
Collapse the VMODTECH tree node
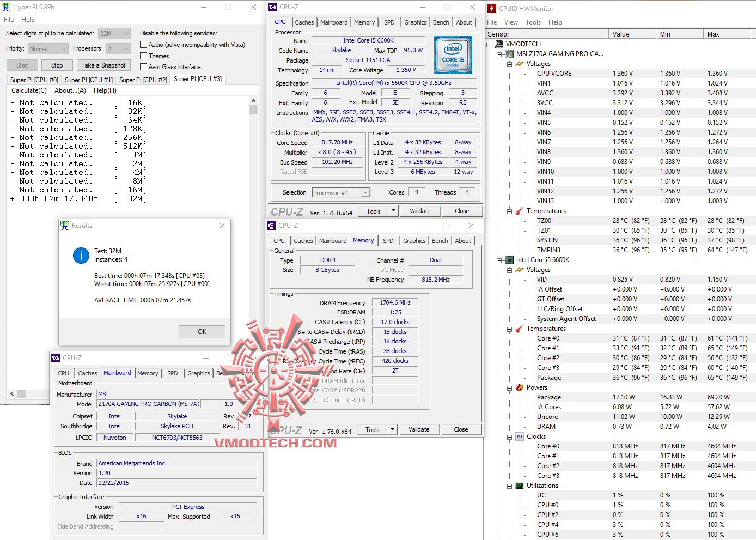[x=489, y=44]
